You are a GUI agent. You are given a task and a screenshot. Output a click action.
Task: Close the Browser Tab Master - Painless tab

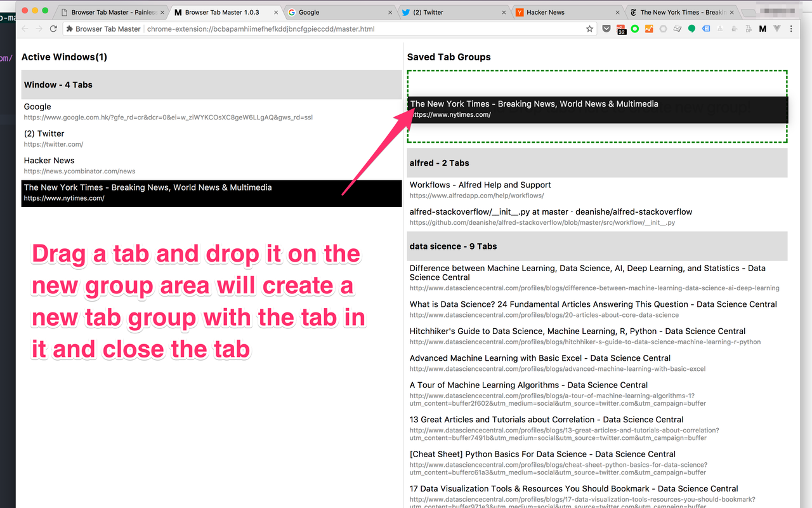pos(163,12)
